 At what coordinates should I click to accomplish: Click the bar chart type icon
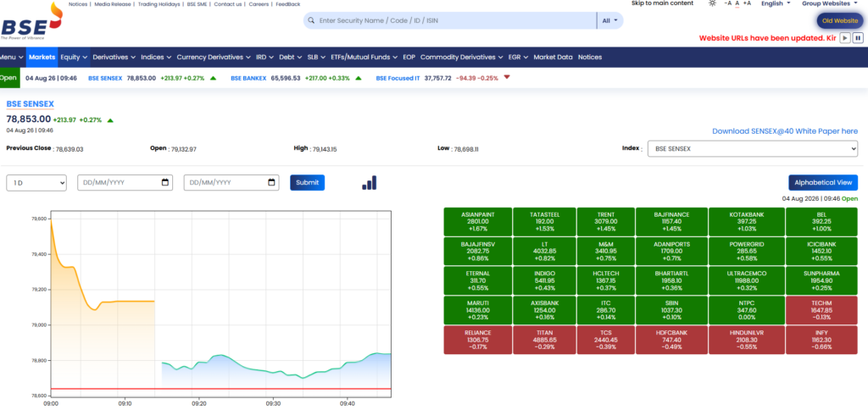[370, 183]
